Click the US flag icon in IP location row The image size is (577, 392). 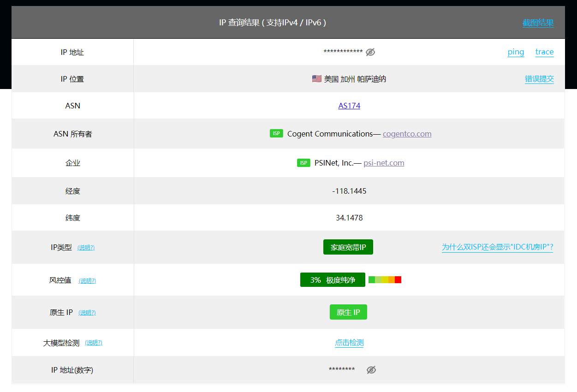click(316, 79)
